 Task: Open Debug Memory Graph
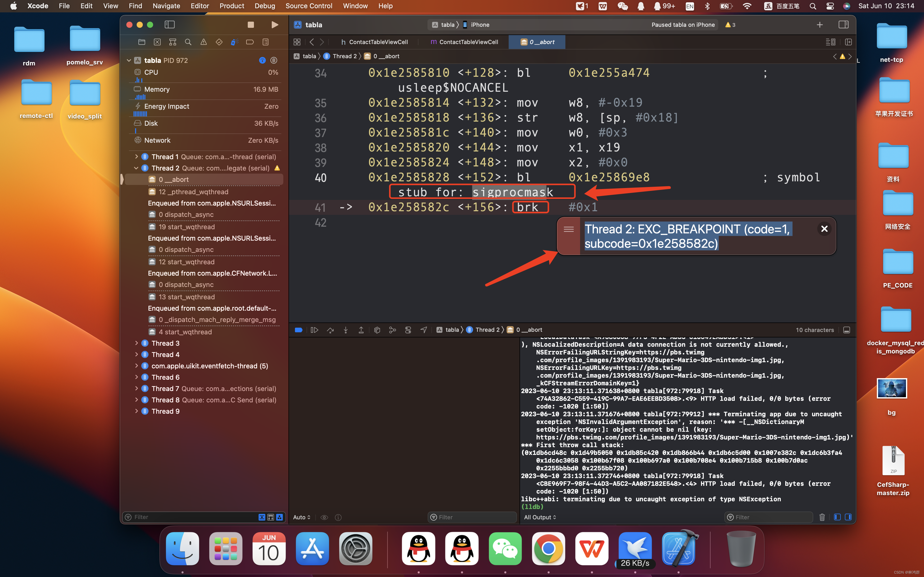click(x=392, y=330)
